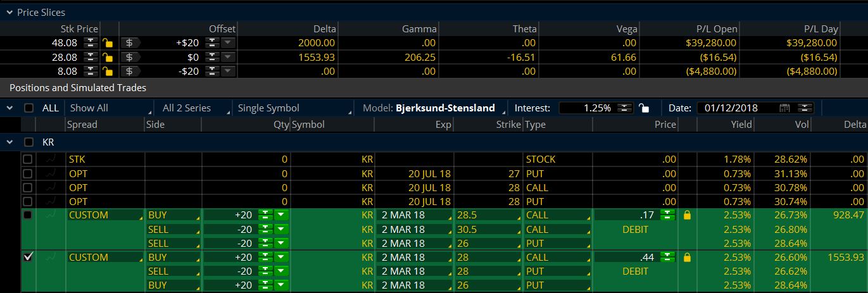
Task: Click the 01/12/2018 date field
Action: [734, 108]
